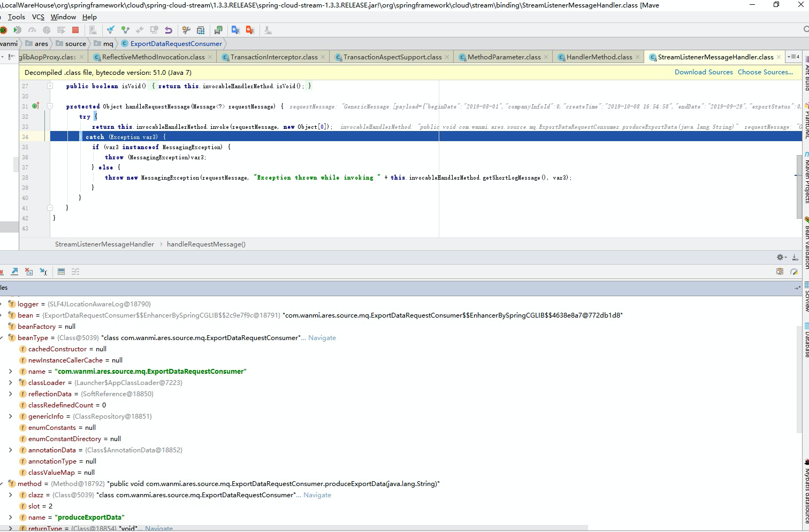Open debug panel gear settings icon
The height and width of the screenshot is (532, 809).
pyautogui.click(x=781, y=257)
